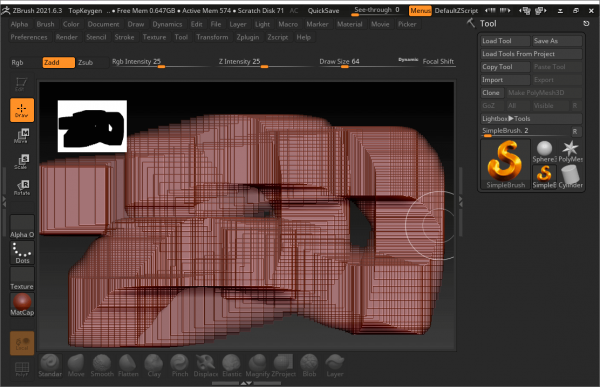Image resolution: width=600 pixels, height=387 pixels.
Task: Open the Render menu
Action: (67, 37)
